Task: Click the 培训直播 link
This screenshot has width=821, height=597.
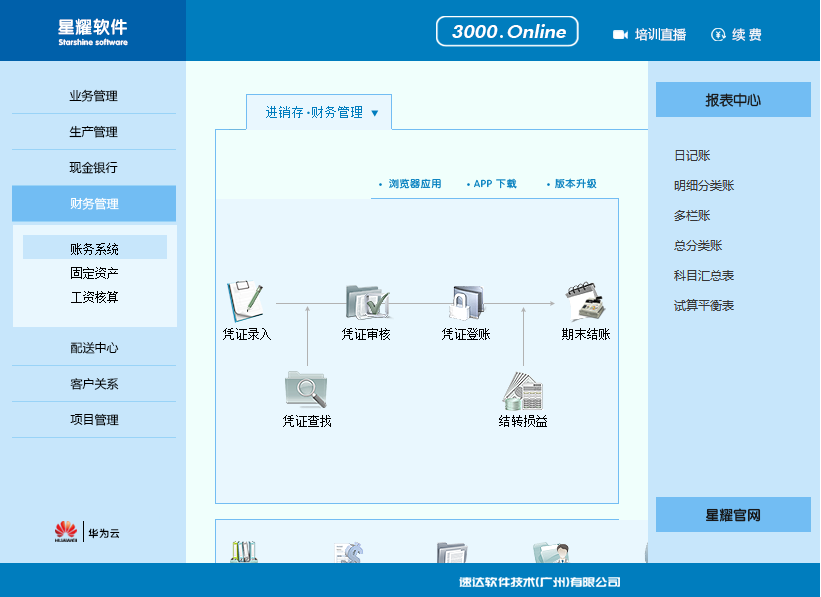Action: pyautogui.click(x=660, y=35)
